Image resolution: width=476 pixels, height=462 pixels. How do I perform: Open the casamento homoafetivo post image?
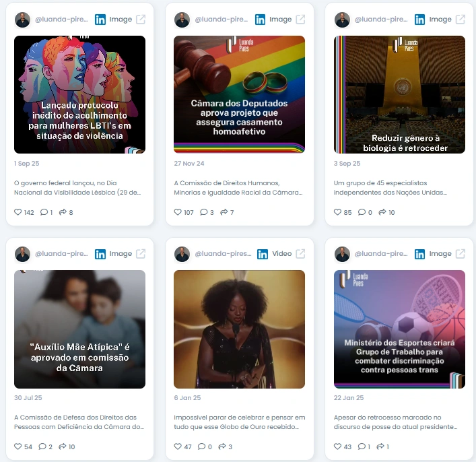(x=239, y=94)
